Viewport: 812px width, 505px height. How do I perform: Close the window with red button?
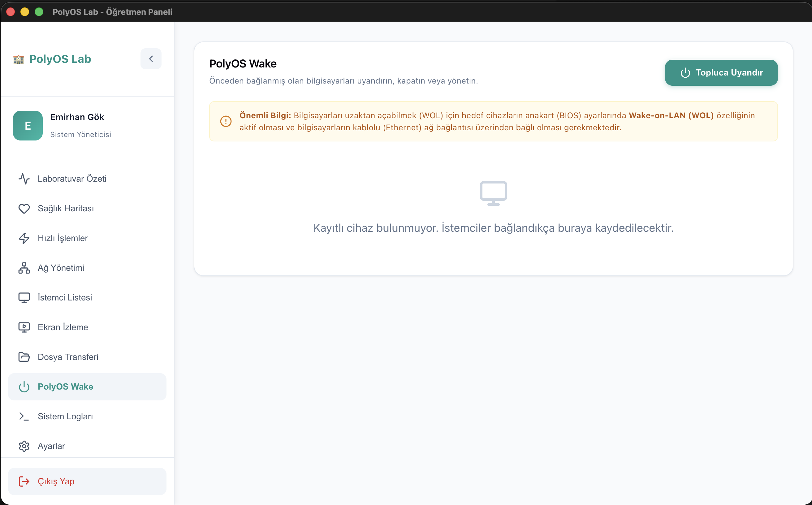tap(11, 12)
